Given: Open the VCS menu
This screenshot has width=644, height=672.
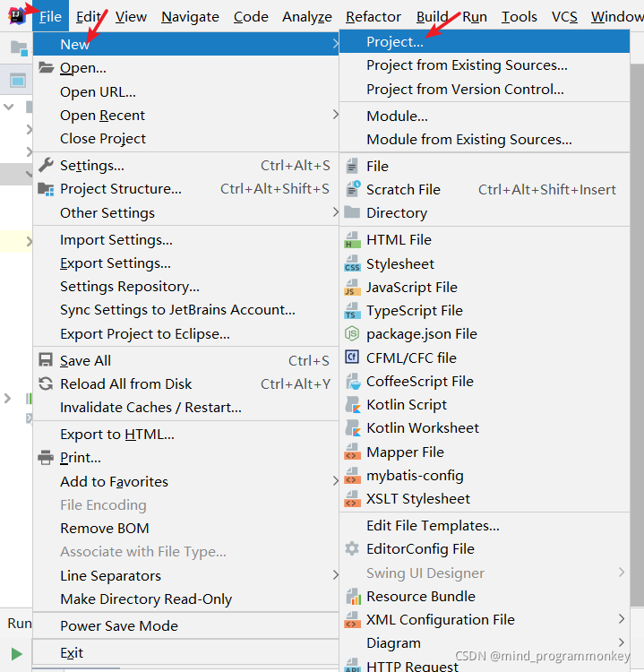Looking at the screenshot, I should (564, 17).
